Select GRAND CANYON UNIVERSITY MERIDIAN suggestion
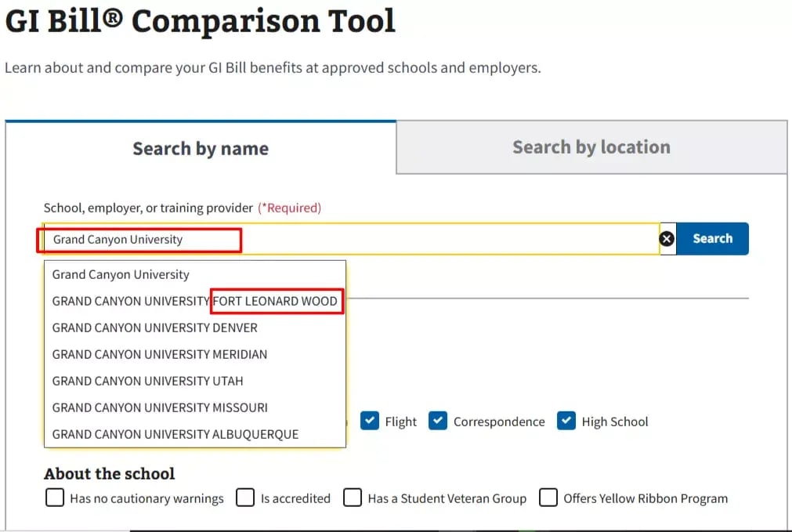The width and height of the screenshot is (792, 532). point(159,354)
